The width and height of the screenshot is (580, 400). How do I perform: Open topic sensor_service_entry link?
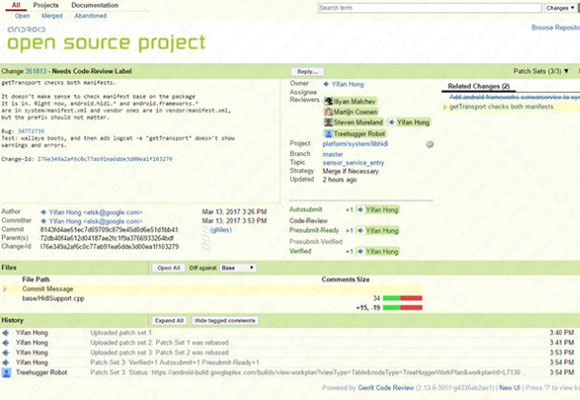coord(353,163)
